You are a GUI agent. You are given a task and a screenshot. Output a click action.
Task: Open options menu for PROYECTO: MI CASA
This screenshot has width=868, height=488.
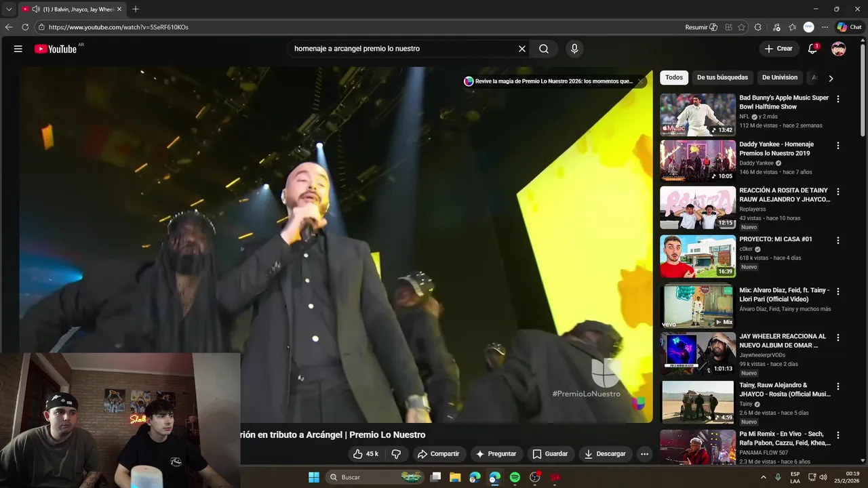point(838,241)
